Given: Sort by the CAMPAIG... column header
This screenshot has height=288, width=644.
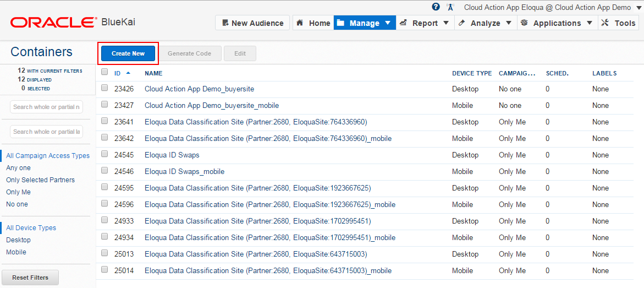Looking at the screenshot, I should pos(517,73).
